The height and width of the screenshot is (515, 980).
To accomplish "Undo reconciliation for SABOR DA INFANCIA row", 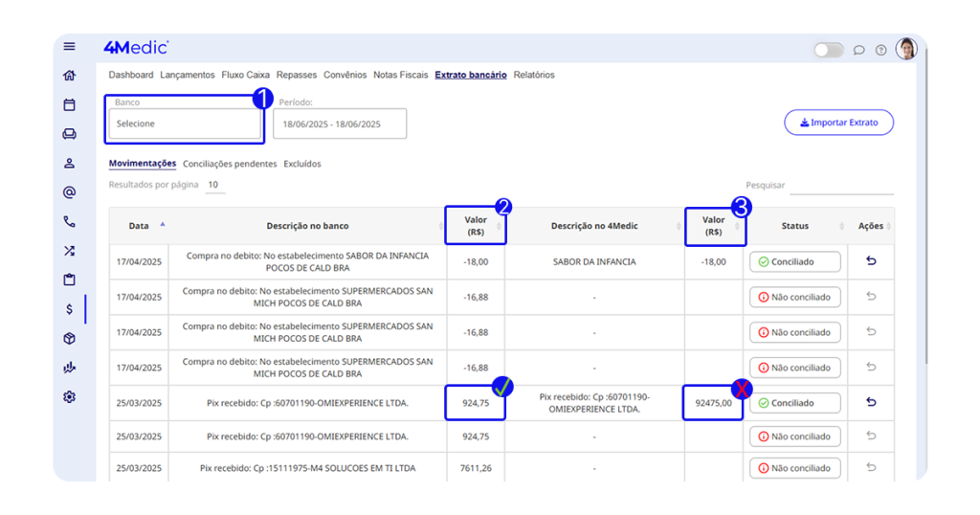I will [x=871, y=261].
